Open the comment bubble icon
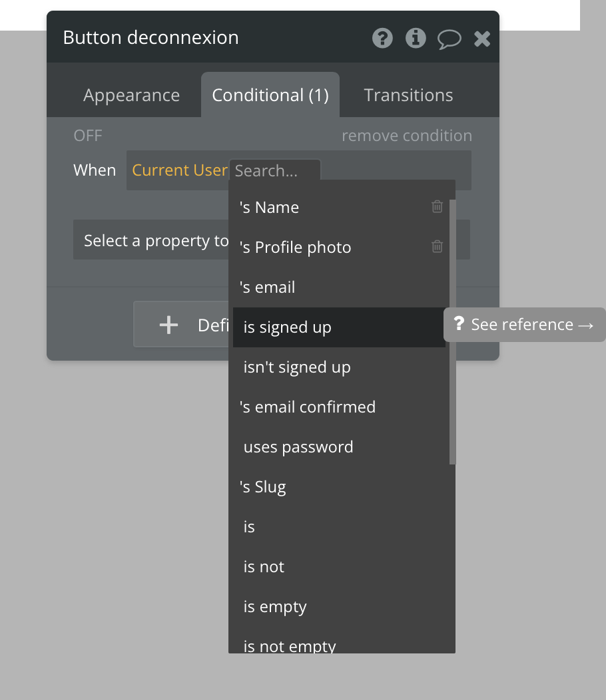The width and height of the screenshot is (606, 700). (x=449, y=39)
